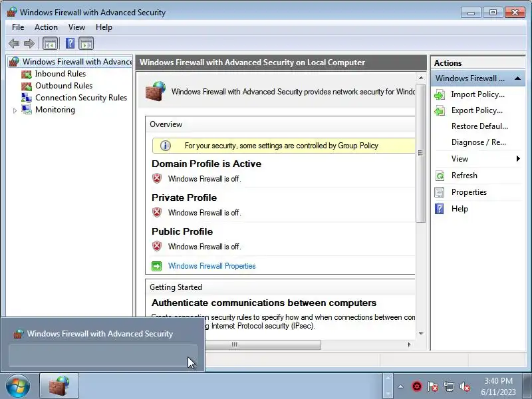Click the Forward arrow toolbar icon
Image resolution: width=532 pixels, height=399 pixels.
[29, 43]
